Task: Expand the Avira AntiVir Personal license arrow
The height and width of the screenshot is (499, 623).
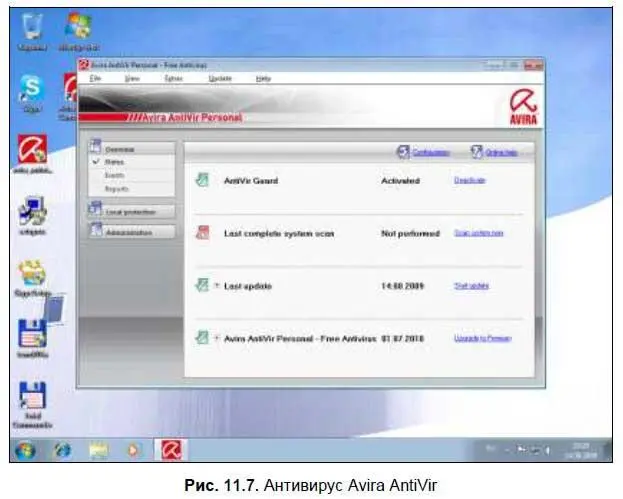Action: tap(217, 338)
